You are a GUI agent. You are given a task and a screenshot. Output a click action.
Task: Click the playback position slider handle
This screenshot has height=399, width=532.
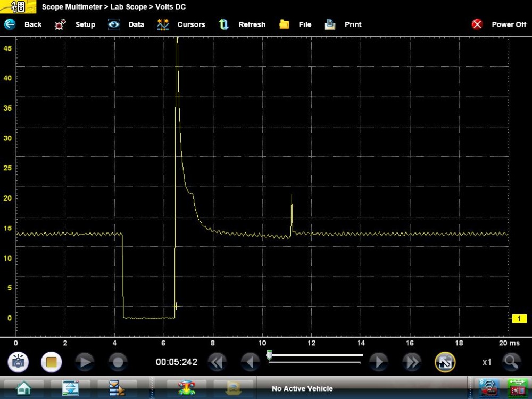point(269,355)
